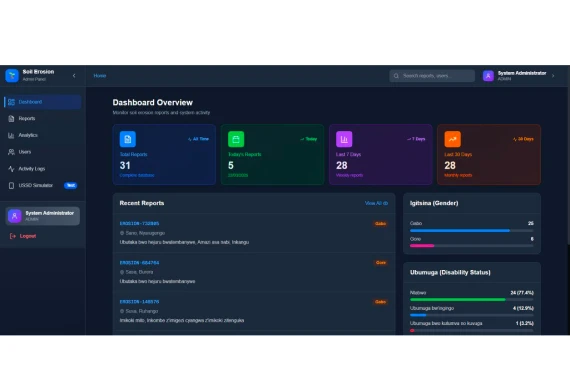Screen dimensions: 570x377
Task: Open View All in Recent Reports
Action: [x=376, y=203]
